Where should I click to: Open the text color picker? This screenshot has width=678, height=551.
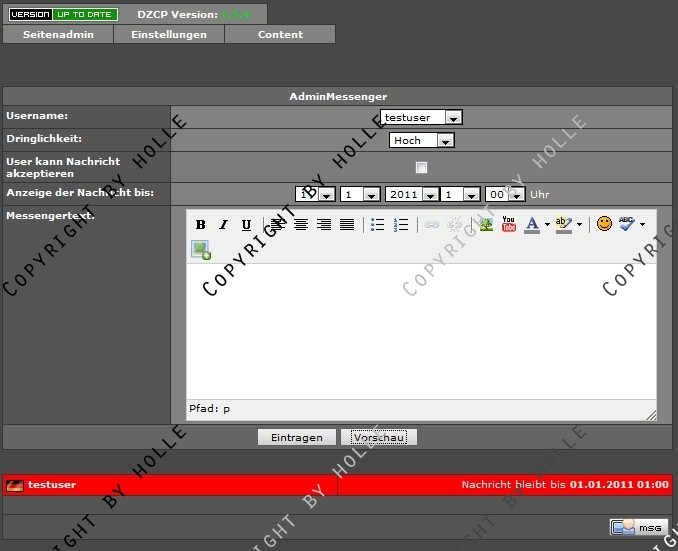click(533, 225)
